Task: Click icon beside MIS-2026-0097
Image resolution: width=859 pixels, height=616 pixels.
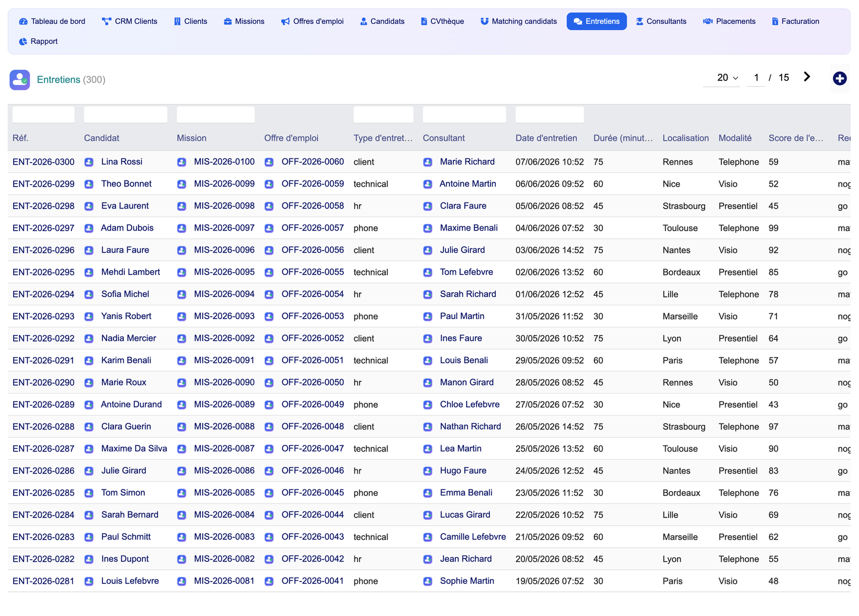Action: (182, 228)
